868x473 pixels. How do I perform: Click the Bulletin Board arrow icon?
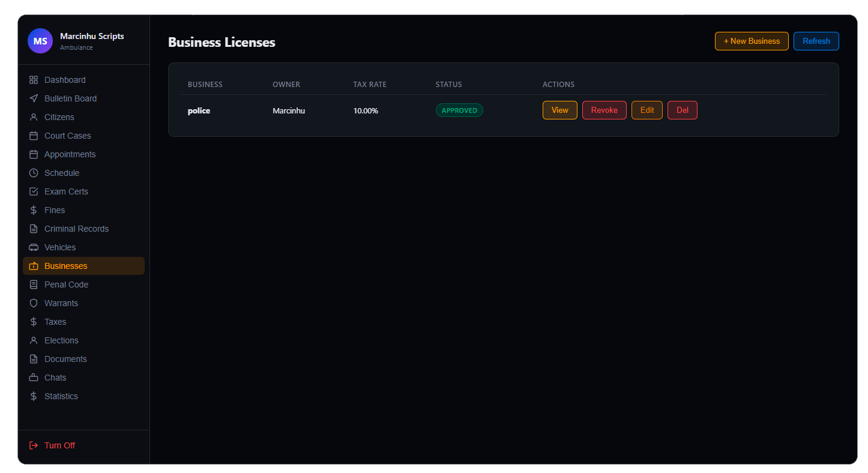pos(34,98)
